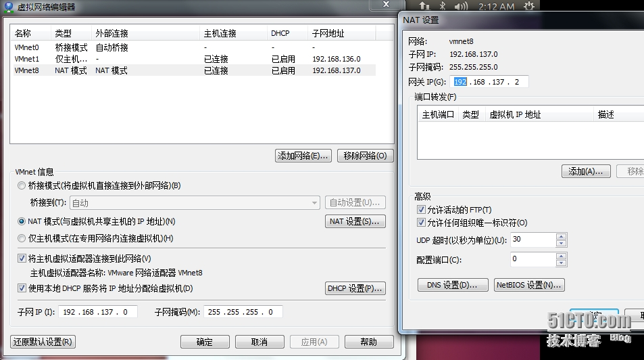
Task: Sort by 主机连接 column header
Action: [x=233, y=33]
